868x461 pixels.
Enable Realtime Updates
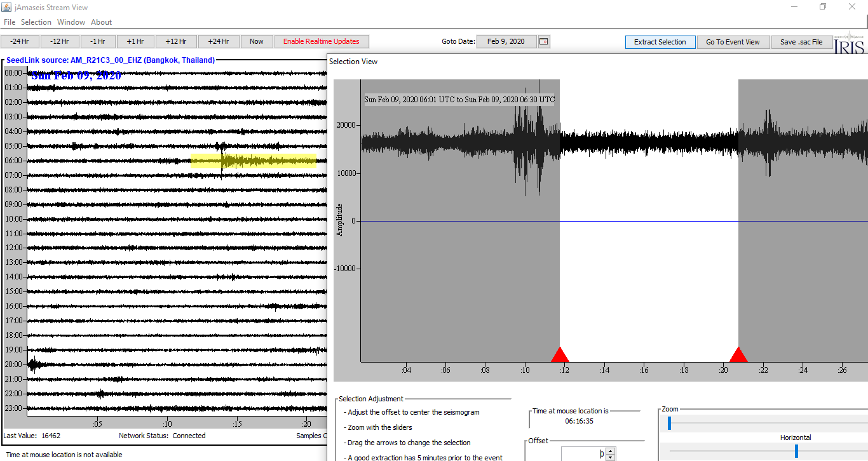(322, 41)
